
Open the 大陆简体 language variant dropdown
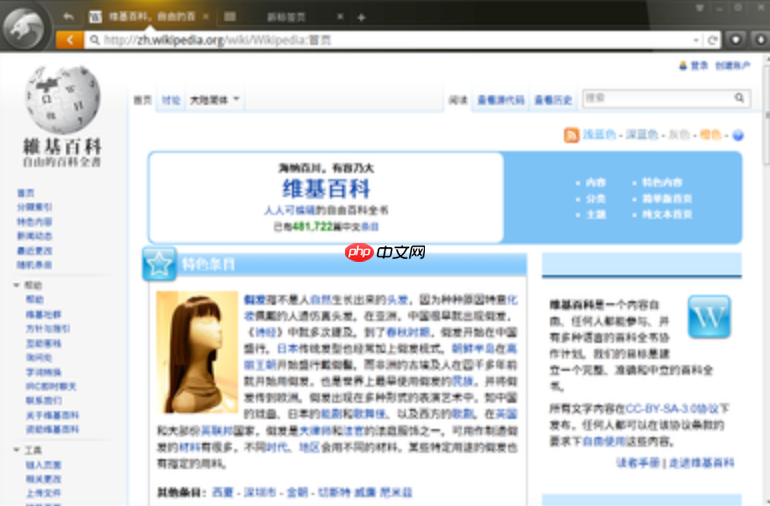click(x=214, y=100)
